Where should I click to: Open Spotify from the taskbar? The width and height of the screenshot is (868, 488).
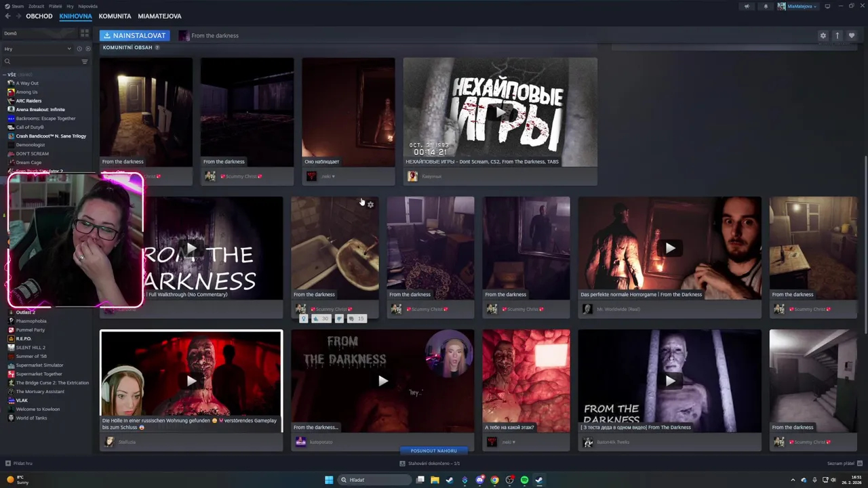click(524, 480)
